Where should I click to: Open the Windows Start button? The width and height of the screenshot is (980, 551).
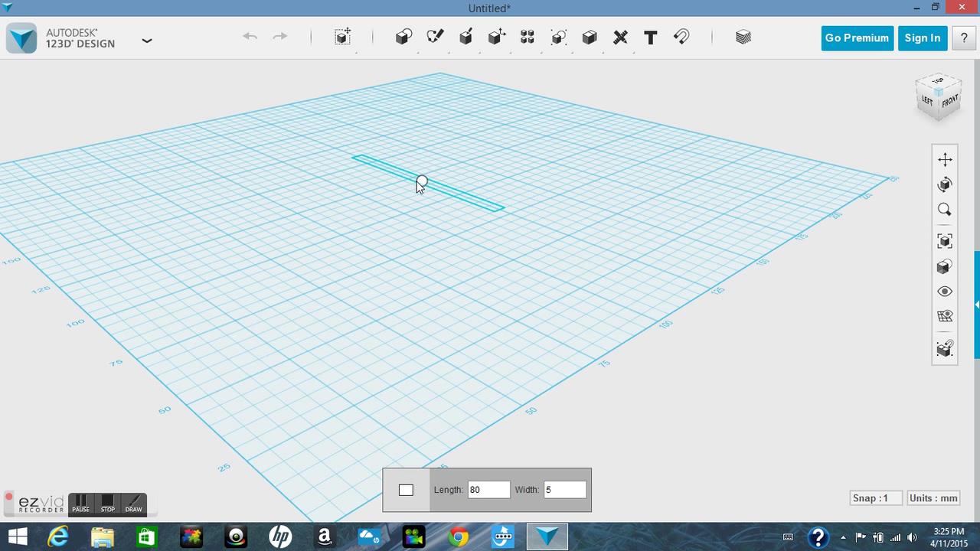pyautogui.click(x=17, y=536)
